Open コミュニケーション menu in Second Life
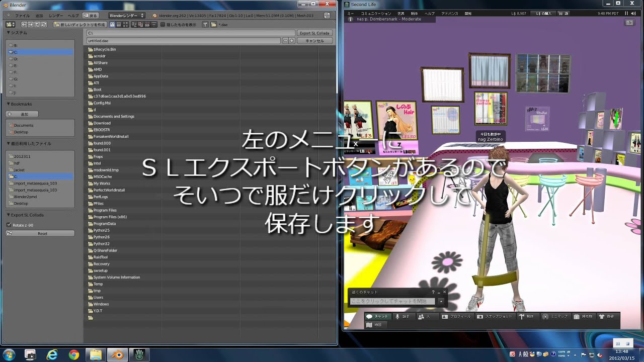644x362 pixels. coord(376,14)
